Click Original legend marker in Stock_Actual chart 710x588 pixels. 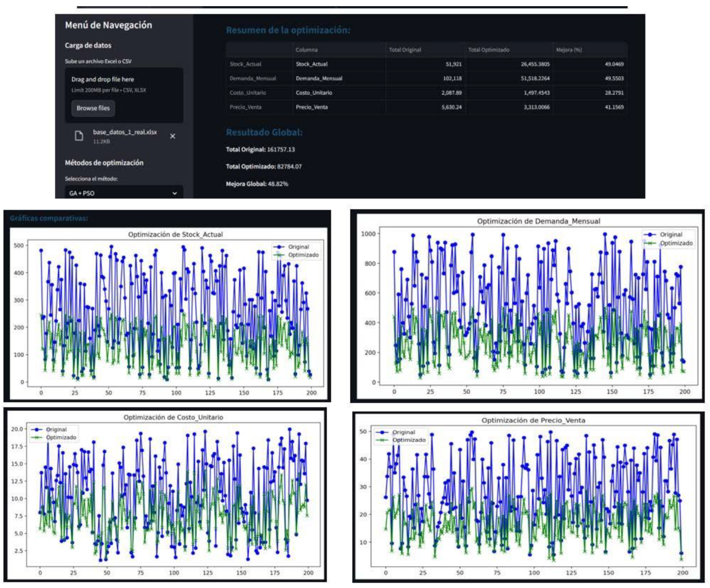coord(278,247)
